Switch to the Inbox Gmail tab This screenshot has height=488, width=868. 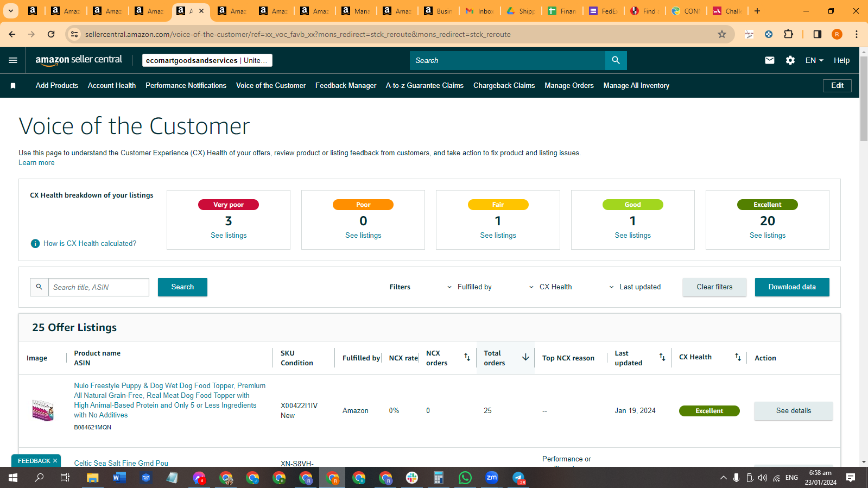point(480,11)
